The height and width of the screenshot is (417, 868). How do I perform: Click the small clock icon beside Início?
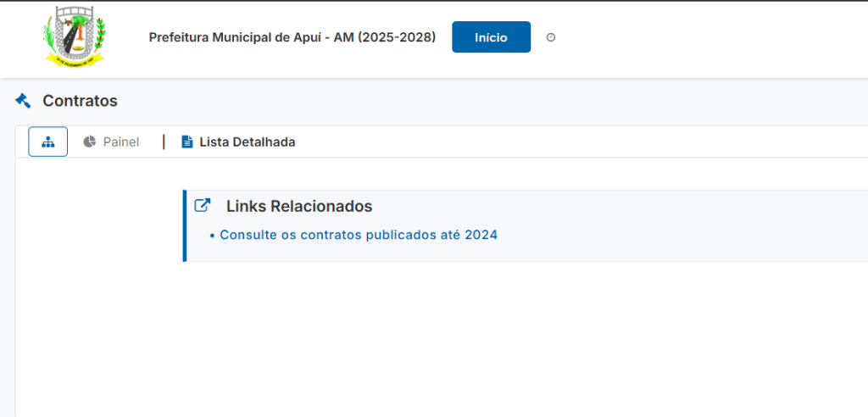pos(551,37)
